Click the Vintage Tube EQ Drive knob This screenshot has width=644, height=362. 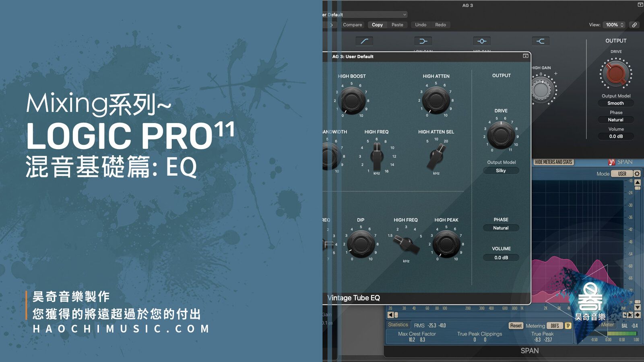point(501,135)
